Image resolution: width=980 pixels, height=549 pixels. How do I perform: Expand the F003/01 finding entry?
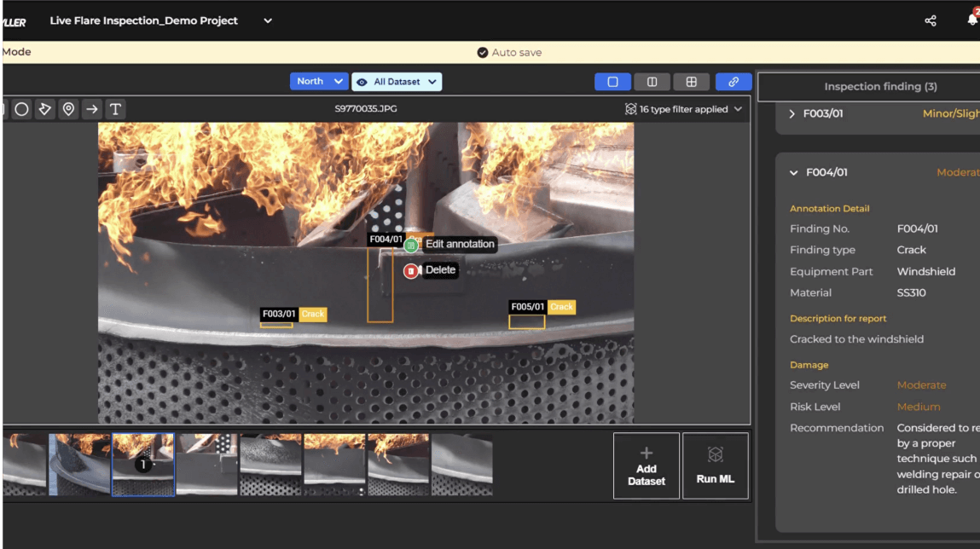pos(792,114)
